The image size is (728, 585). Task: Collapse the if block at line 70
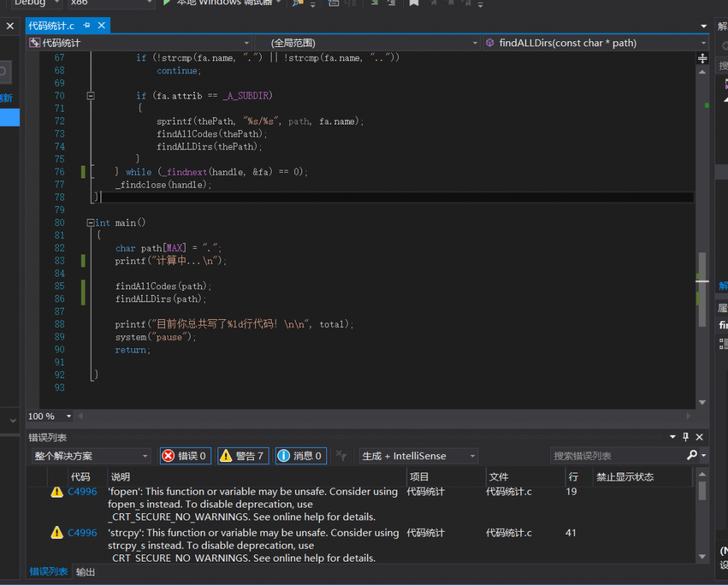[x=90, y=96]
